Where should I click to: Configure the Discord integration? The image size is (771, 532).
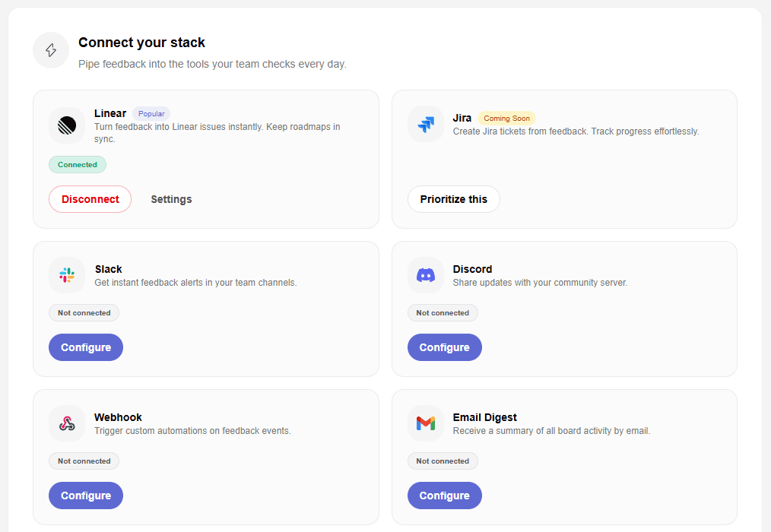(444, 347)
